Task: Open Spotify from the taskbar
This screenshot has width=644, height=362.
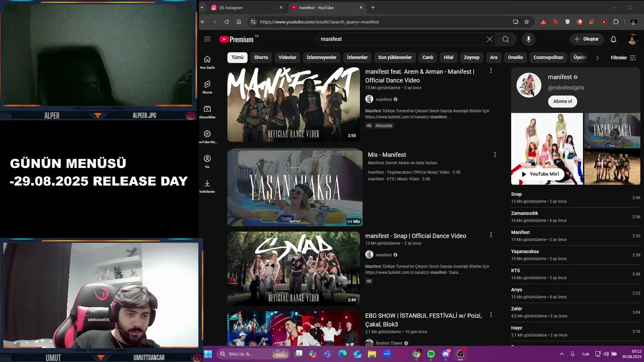Action: 431,354
